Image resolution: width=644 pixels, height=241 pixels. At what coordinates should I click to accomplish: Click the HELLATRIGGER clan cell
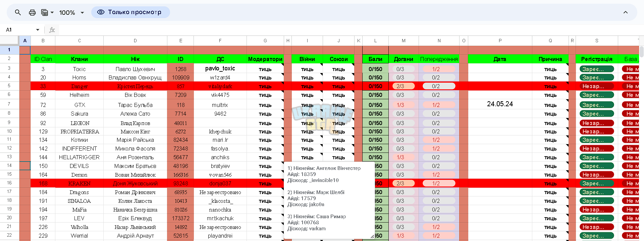79,157
